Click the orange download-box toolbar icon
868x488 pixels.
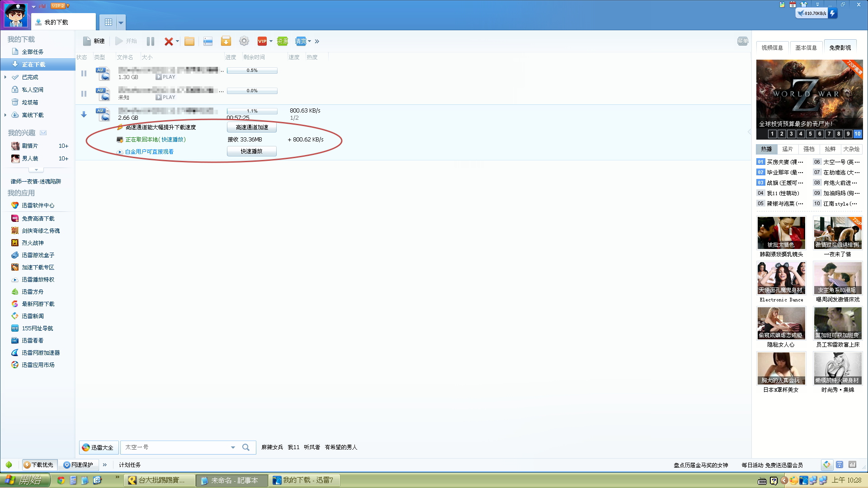[226, 41]
